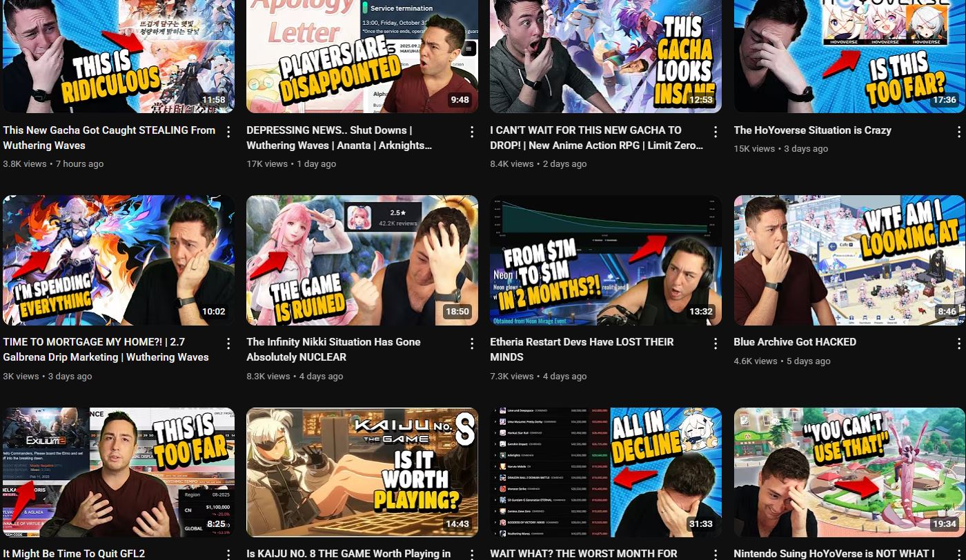This screenshot has width=966, height=560.
Task: Click the 18:50 duration badge
Action: pos(457,312)
